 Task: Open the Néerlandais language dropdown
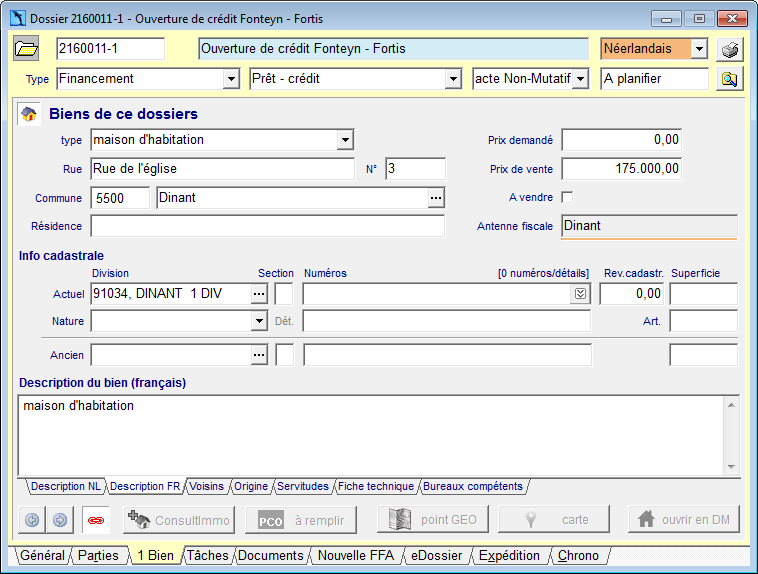click(x=699, y=49)
